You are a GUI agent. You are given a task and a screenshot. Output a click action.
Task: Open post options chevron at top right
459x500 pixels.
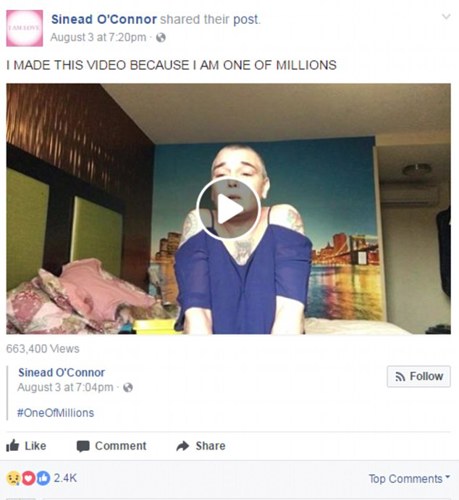(446, 16)
